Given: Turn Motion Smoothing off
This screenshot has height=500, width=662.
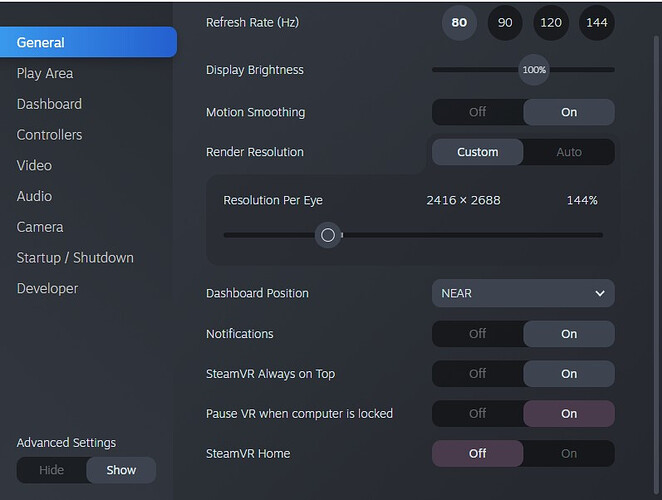Looking at the screenshot, I should [x=478, y=112].
